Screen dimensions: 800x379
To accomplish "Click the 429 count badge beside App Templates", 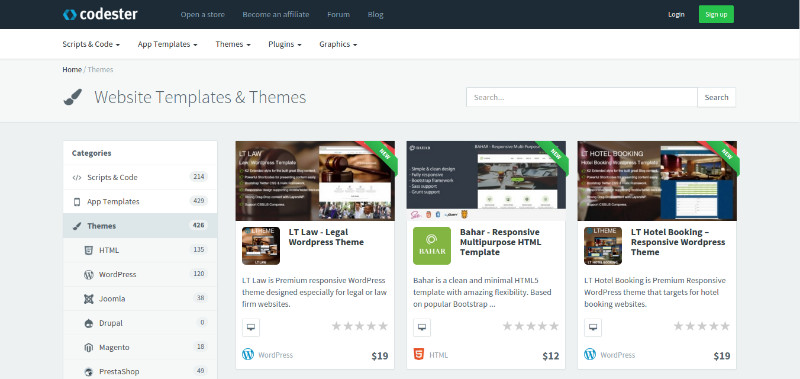I will coord(198,201).
